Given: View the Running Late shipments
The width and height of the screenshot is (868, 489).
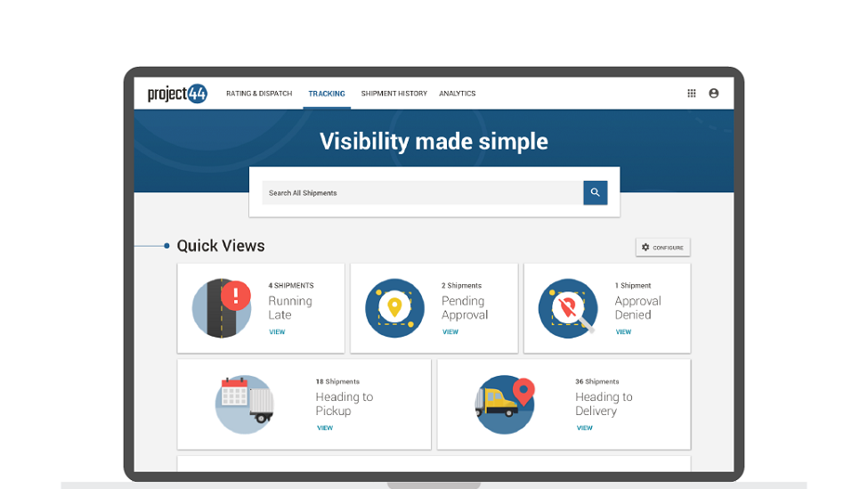Looking at the screenshot, I should 277,332.
